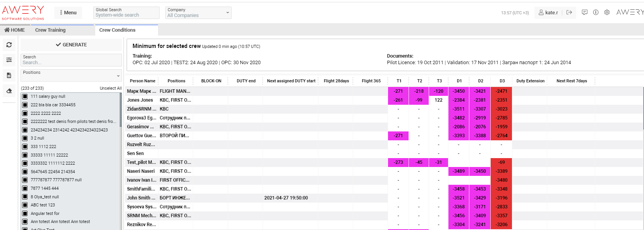
Task: Click the logout arrow icon
Action: (x=569, y=12)
